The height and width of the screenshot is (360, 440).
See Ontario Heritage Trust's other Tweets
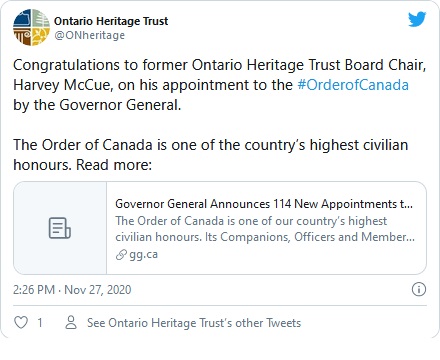[x=194, y=323]
